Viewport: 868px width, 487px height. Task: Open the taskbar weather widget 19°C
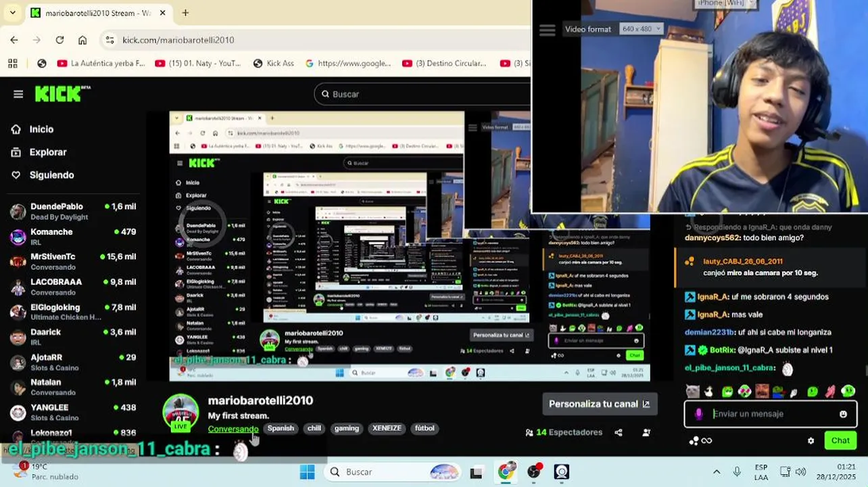pos(45,471)
